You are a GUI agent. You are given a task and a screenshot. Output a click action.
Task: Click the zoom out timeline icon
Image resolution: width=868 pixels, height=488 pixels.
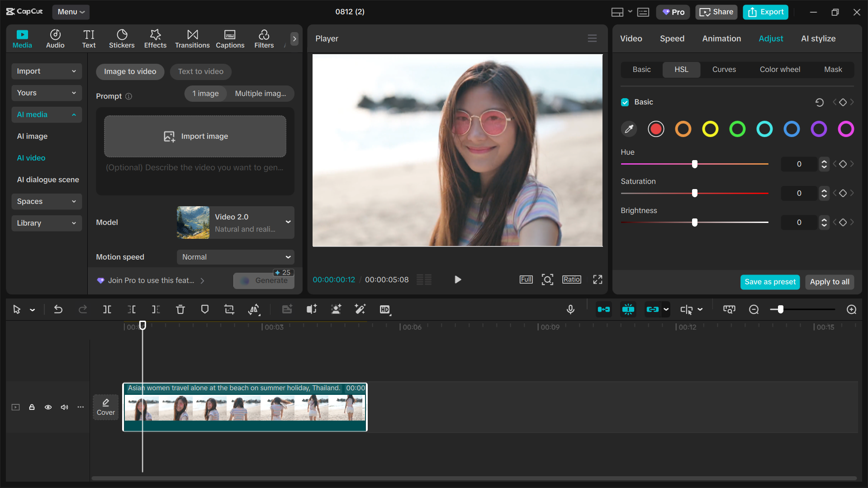[x=754, y=309]
